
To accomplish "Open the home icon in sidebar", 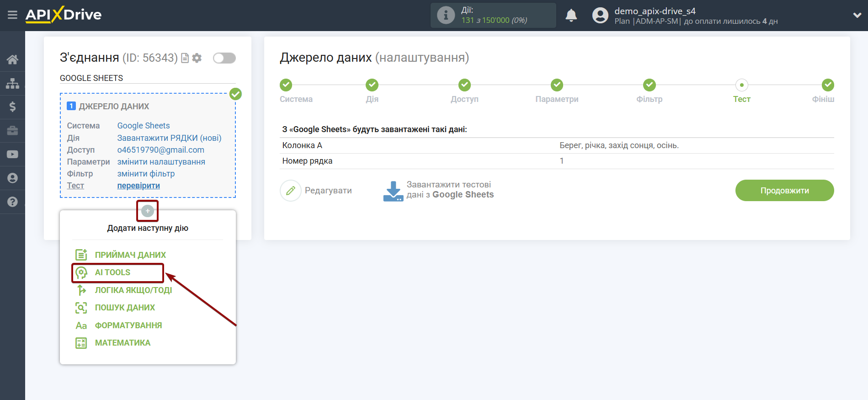I will (x=12, y=59).
